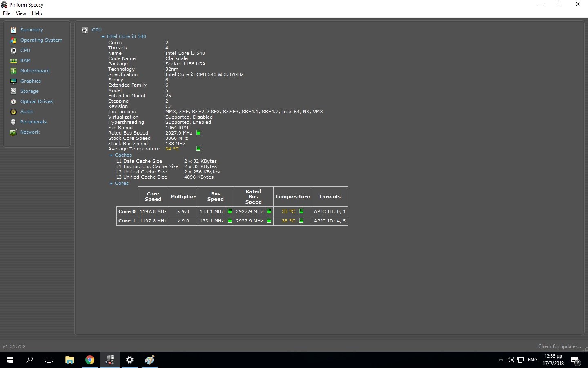Click the green indicator beside Rated Bus Speed 2927.9 MHz

click(198, 132)
